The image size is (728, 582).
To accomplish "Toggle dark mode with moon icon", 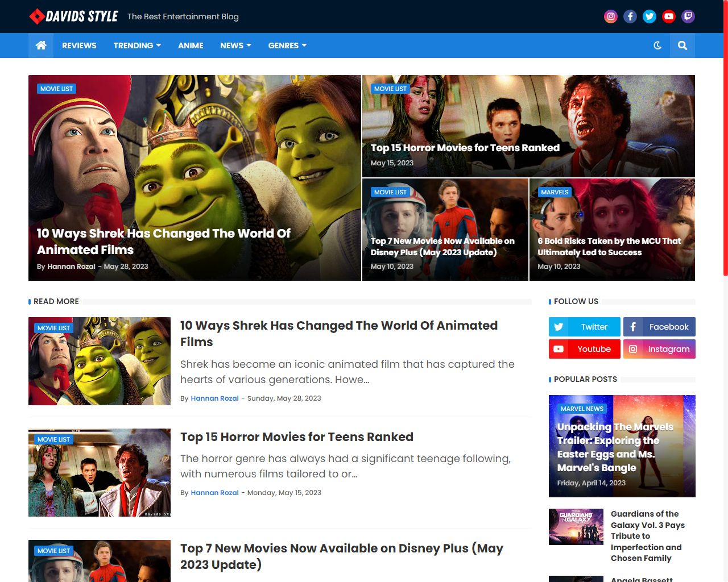I will point(657,45).
